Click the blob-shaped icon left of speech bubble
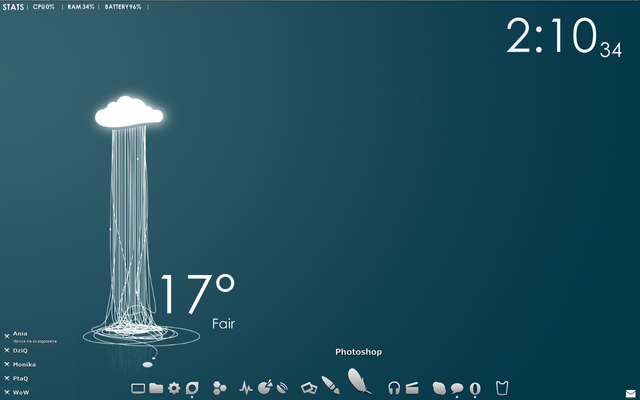The width and height of the screenshot is (640, 400). click(x=439, y=388)
